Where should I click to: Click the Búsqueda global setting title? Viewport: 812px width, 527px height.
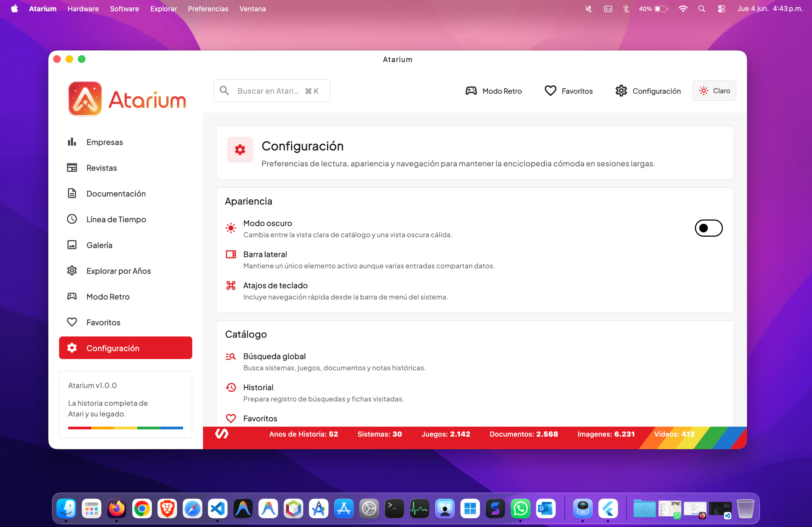pos(274,357)
